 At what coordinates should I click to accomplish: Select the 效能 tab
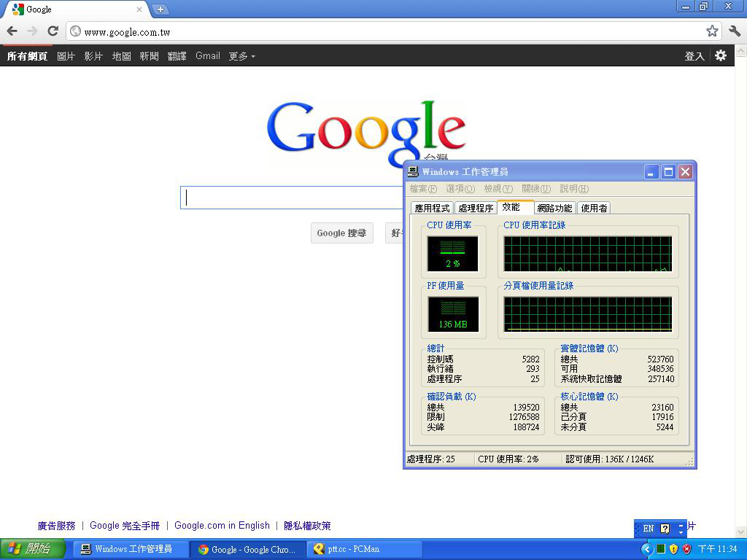coord(514,206)
